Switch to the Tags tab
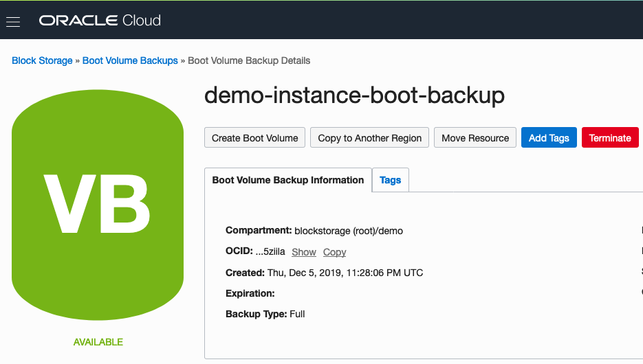Screen dimensions: 643x364 click(x=391, y=180)
